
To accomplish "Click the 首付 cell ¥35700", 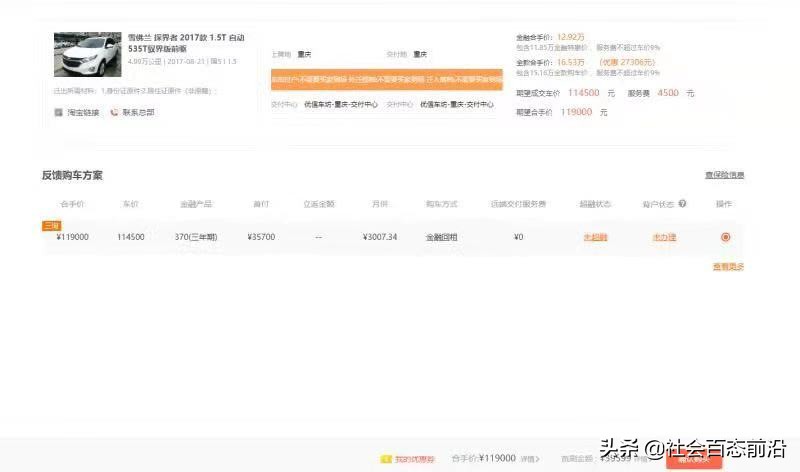I will (261, 237).
